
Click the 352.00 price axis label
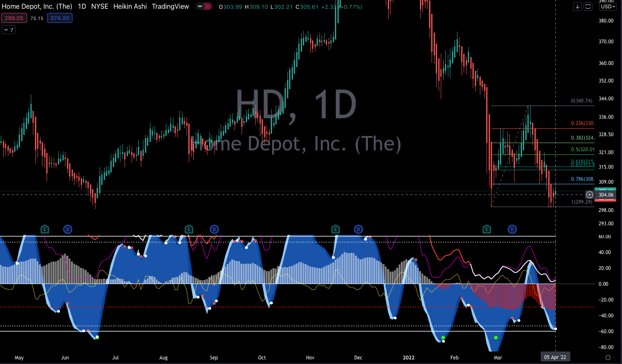click(x=606, y=81)
